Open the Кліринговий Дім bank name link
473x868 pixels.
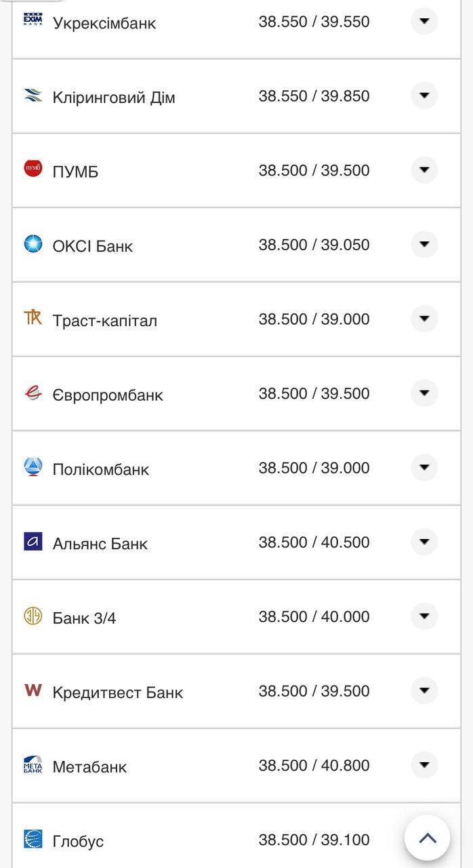coord(114,98)
